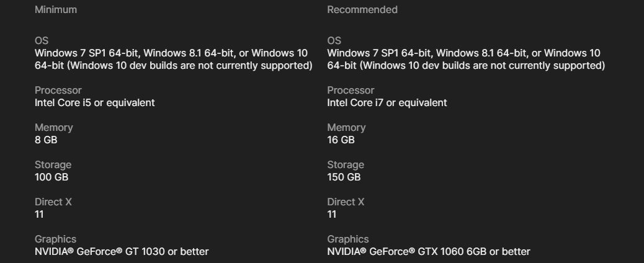Screen dimensions: 644x263
Task: Click the Minimum Windows 7 SP1 OS text
Action: [x=173, y=59]
